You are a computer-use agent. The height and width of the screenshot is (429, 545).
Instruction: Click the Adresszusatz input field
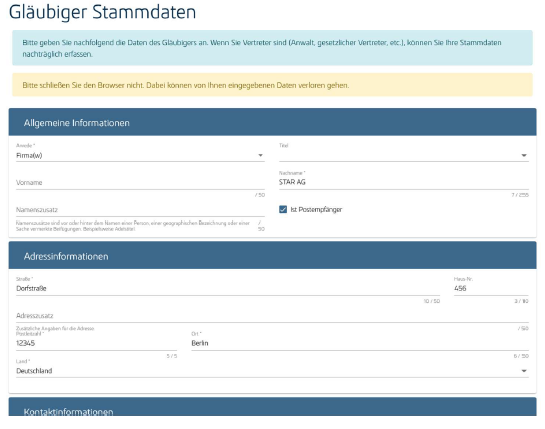272,316
